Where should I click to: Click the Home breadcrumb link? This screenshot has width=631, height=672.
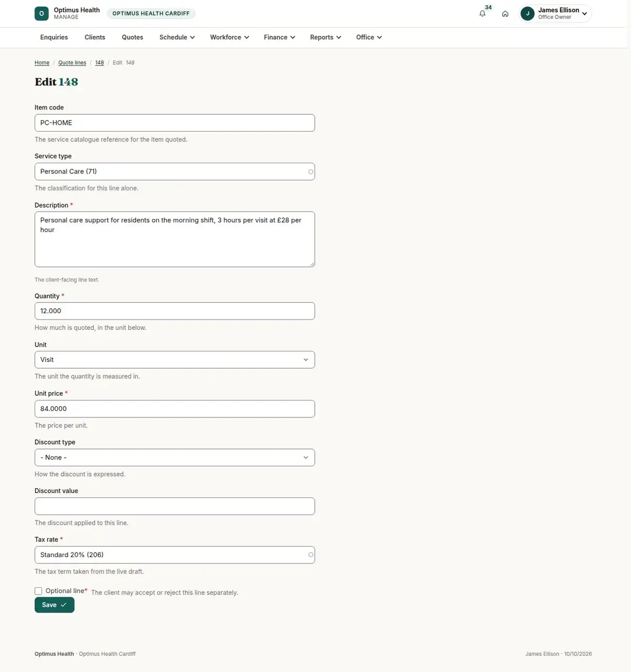click(42, 63)
